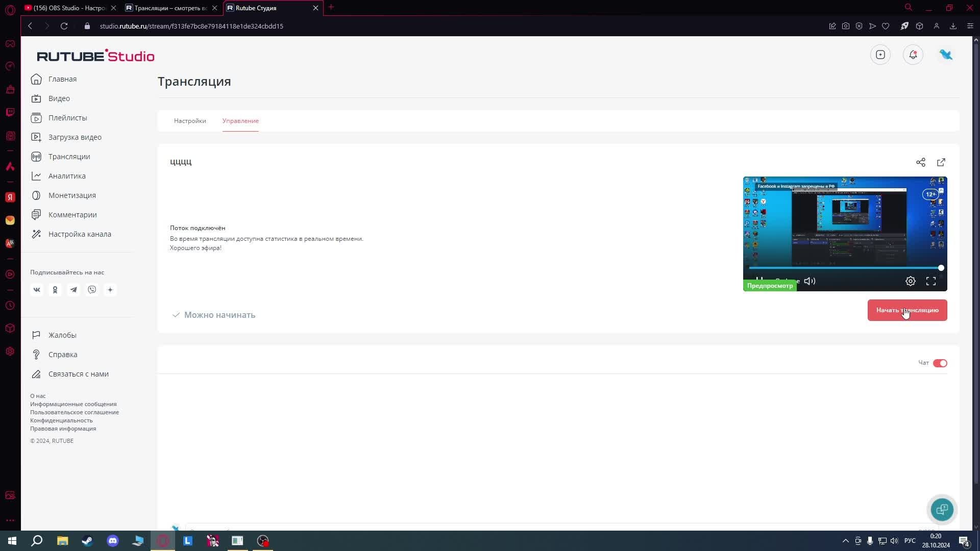Select the Управление tab

click(x=240, y=121)
